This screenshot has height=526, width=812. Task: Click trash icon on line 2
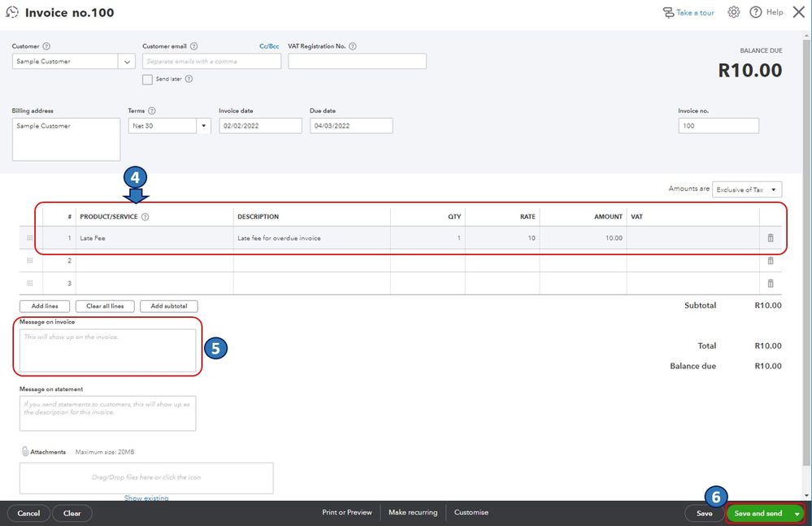click(771, 261)
